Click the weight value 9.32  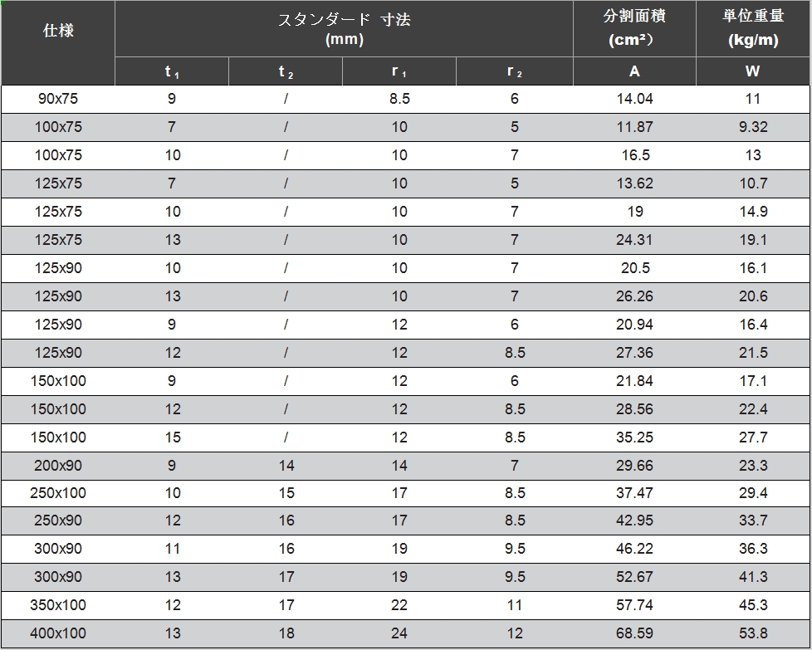(x=753, y=127)
